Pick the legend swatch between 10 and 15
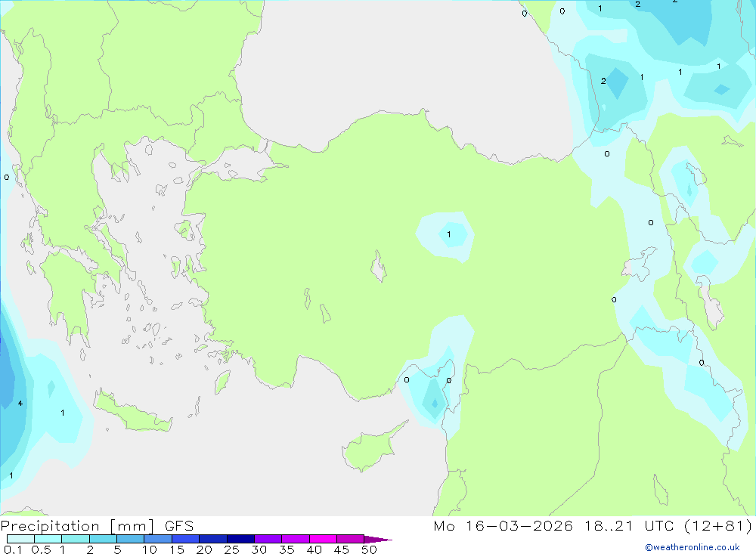This screenshot has height=554, width=756. 158,539
